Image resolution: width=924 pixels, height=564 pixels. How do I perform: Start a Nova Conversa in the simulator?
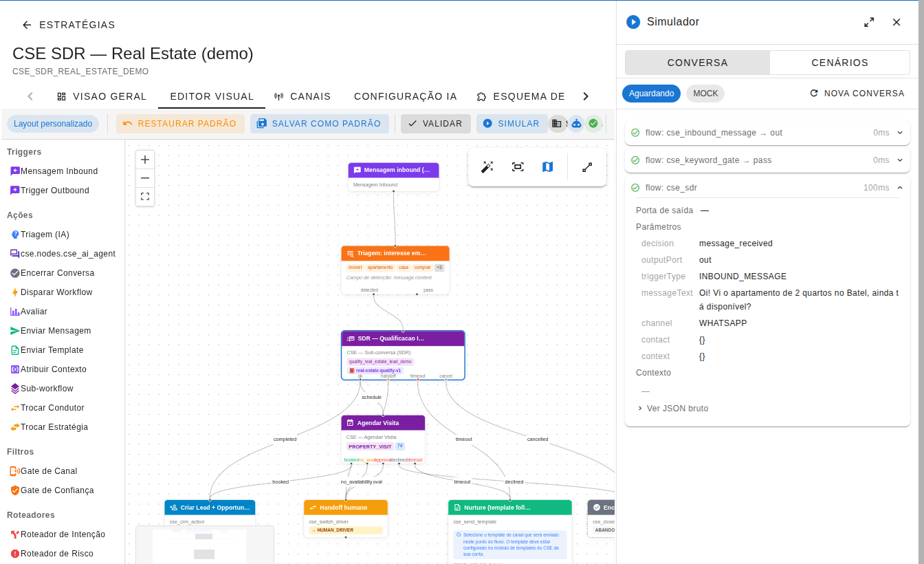(857, 94)
